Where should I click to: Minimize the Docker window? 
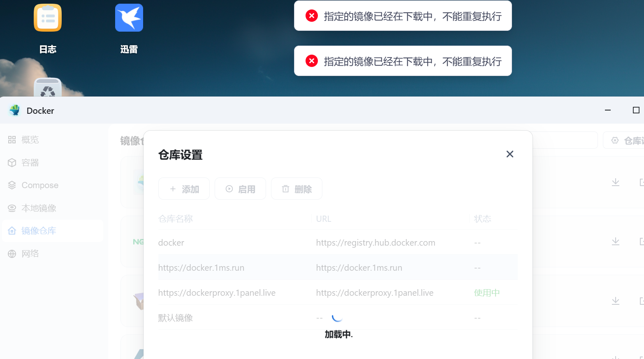608,110
